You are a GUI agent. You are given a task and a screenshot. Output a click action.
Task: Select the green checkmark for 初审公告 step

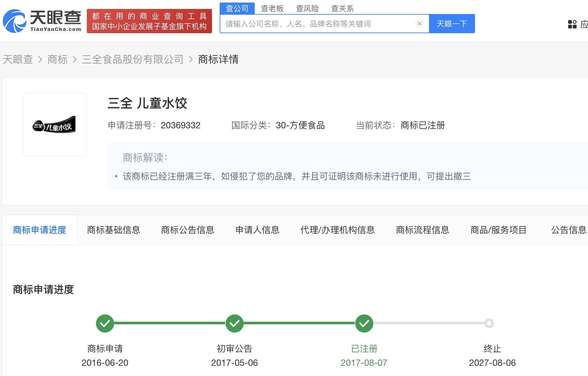(x=235, y=323)
